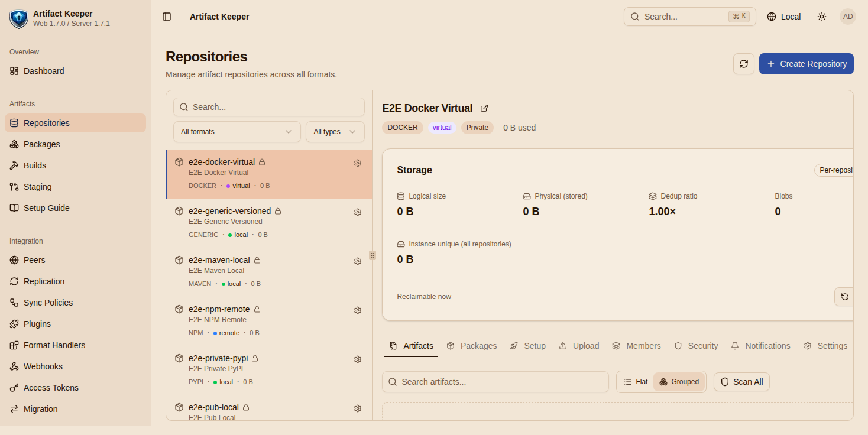Open the Local instance selector
The width and height of the screenshot is (868, 435).
click(783, 17)
